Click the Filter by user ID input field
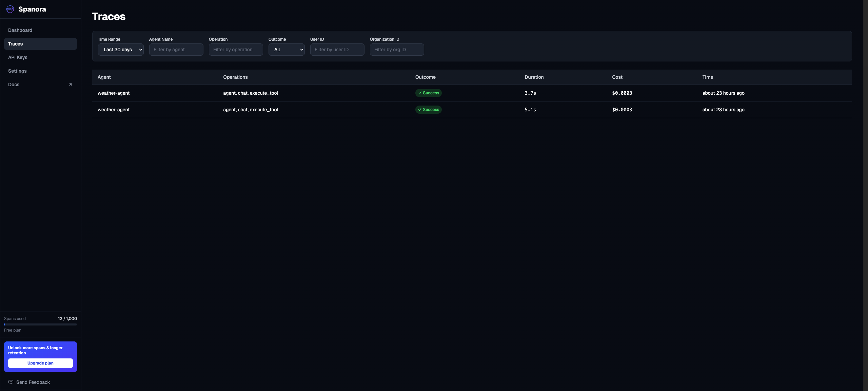Image resolution: width=868 pixels, height=391 pixels. pos(337,50)
